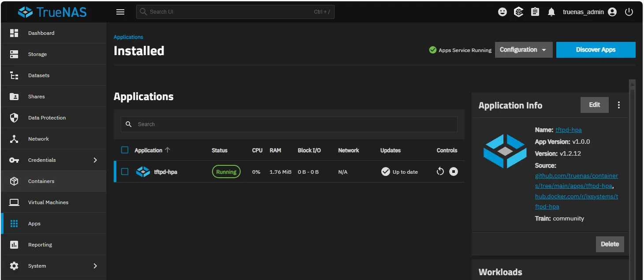Open the jobs clipboard icon
The image size is (644, 280).
tap(535, 12)
